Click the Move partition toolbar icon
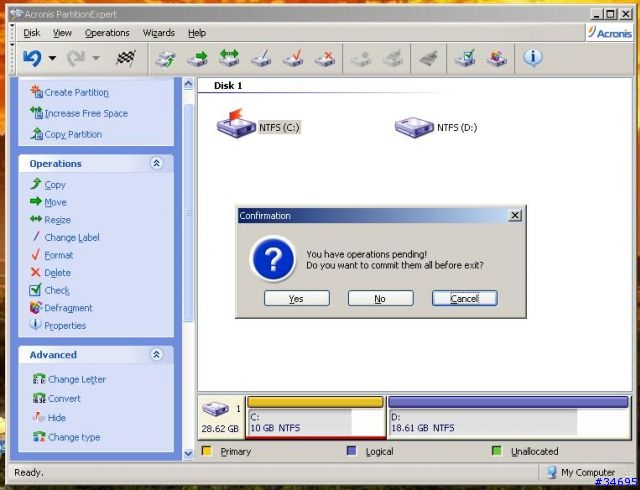 click(x=197, y=59)
